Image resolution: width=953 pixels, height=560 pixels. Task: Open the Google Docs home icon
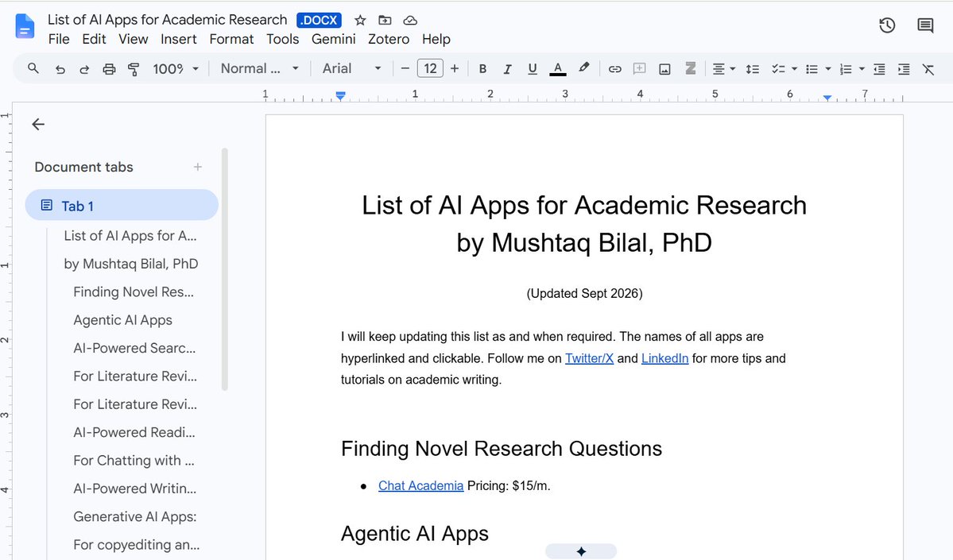click(25, 27)
